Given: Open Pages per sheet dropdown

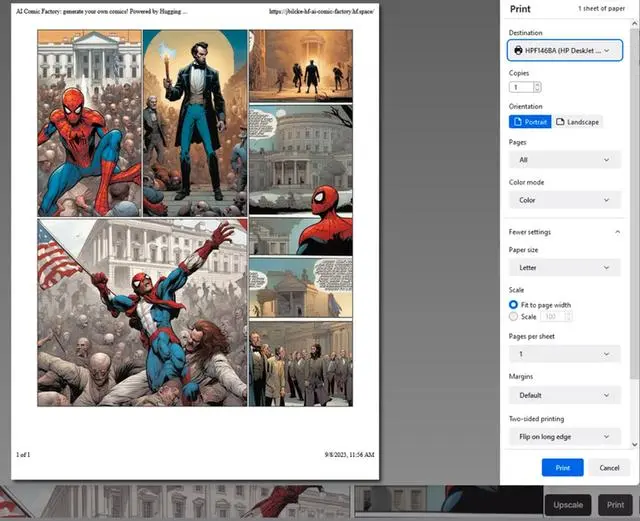Looking at the screenshot, I should 564,354.
